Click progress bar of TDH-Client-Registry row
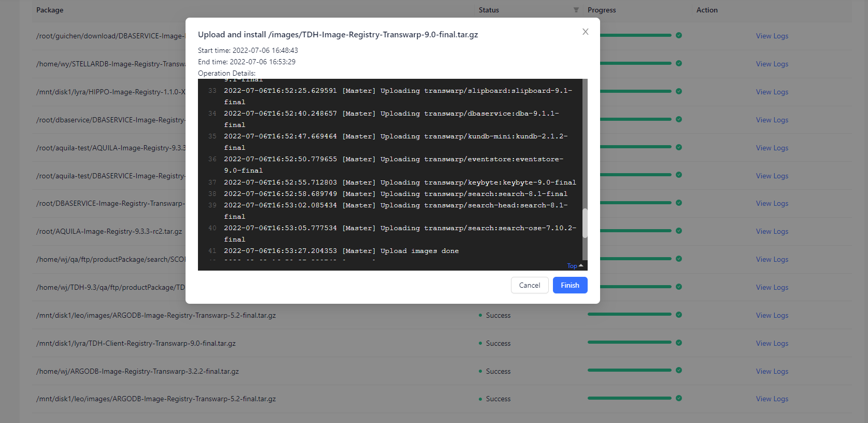Screen dimensions: 868x423 630,342
